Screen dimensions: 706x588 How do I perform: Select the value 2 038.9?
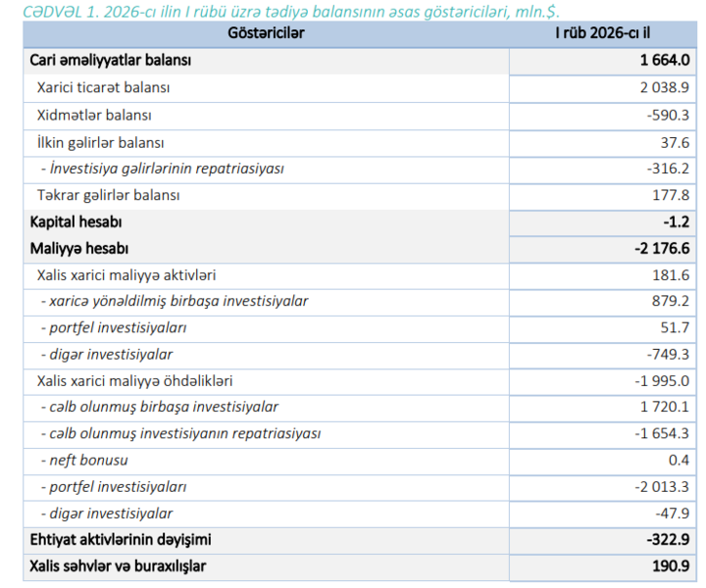click(665, 87)
